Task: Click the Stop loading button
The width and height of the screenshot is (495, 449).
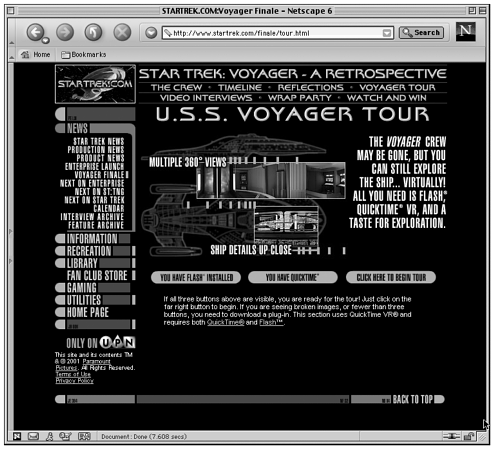Action: (122, 32)
